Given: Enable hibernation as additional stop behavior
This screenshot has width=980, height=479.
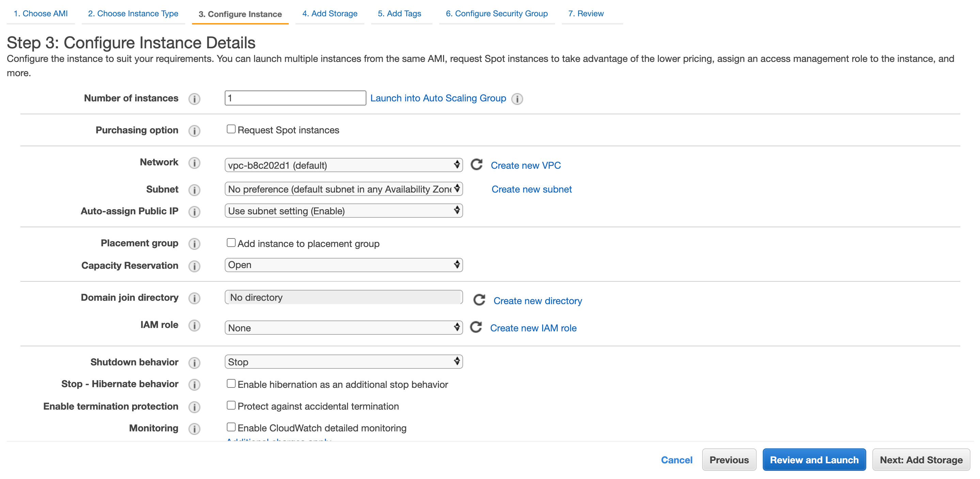Looking at the screenshot, I should 231,383.
